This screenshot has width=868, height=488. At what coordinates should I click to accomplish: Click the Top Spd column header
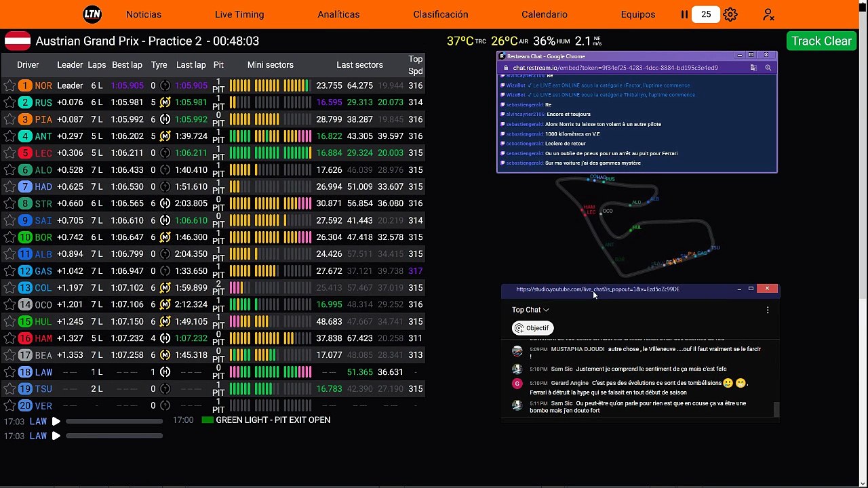click(x=416, y=65)
